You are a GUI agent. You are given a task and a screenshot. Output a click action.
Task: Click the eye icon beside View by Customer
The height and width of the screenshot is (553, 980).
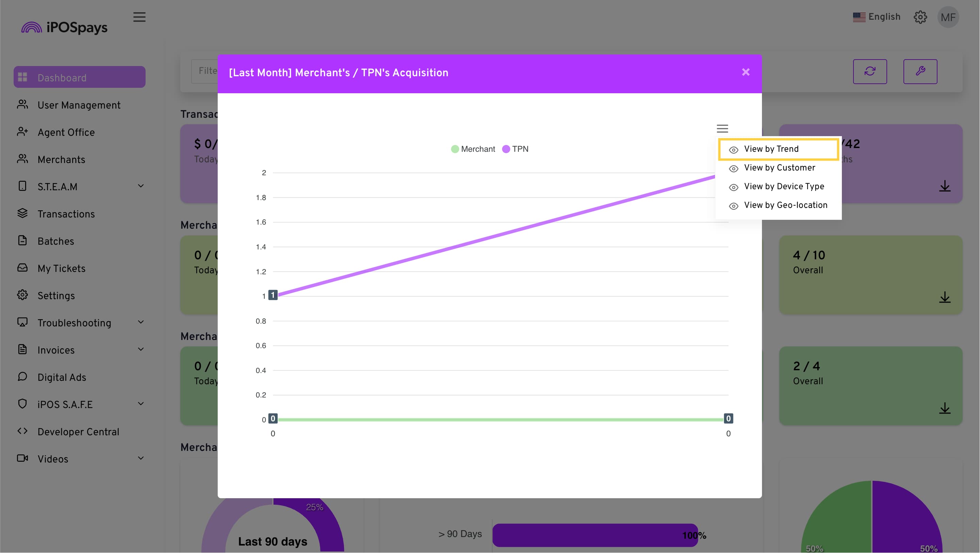734,168
